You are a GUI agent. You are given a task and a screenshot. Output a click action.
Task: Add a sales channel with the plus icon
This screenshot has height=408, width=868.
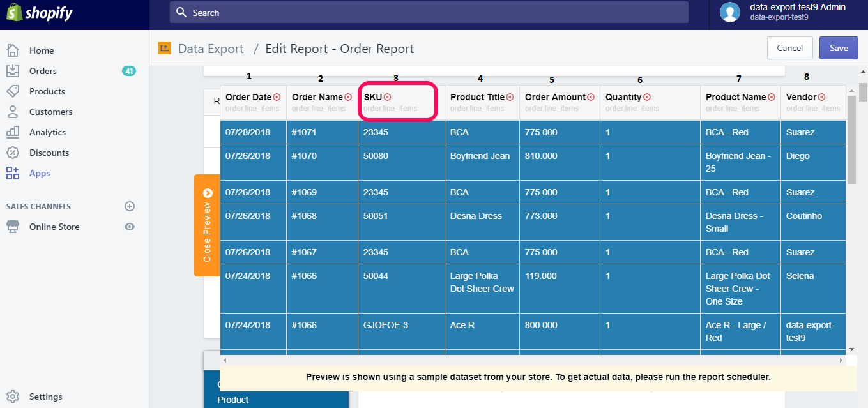130,206
